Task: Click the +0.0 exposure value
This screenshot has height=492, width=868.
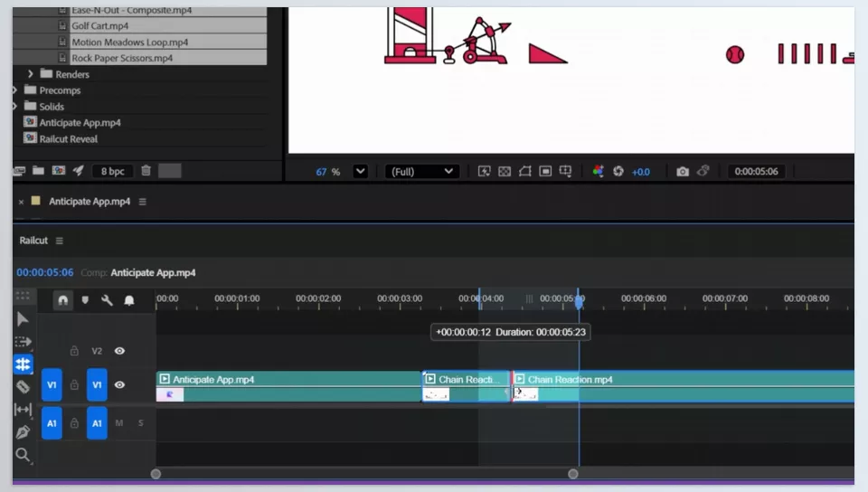Action: pyautogui.click(x=640, y=172)
